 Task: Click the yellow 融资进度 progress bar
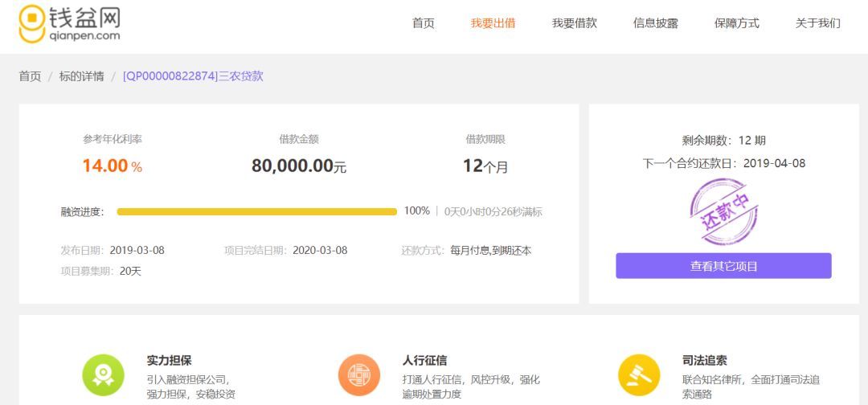(256, 211)
